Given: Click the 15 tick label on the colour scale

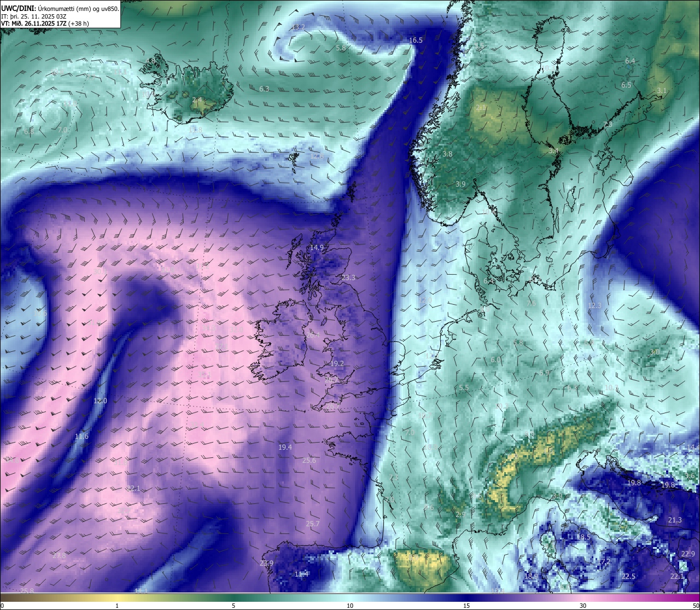Looking at the screenshot, I should pyautogui.click(x=466, y=606).
